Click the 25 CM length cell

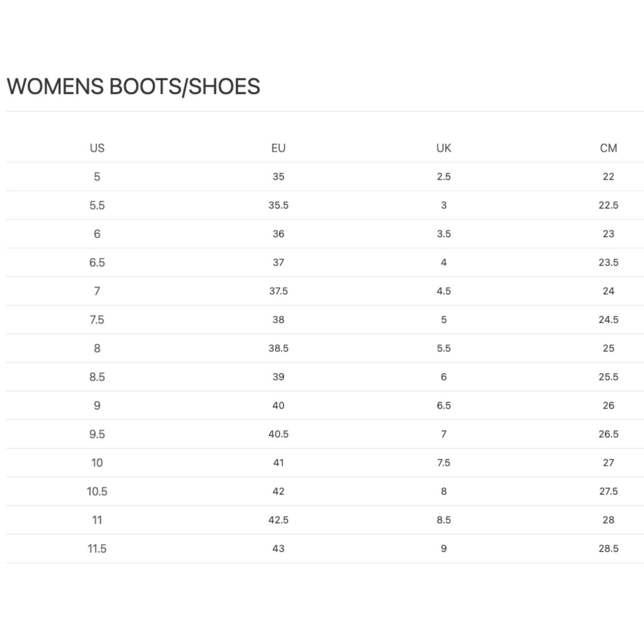click(608, 349)
